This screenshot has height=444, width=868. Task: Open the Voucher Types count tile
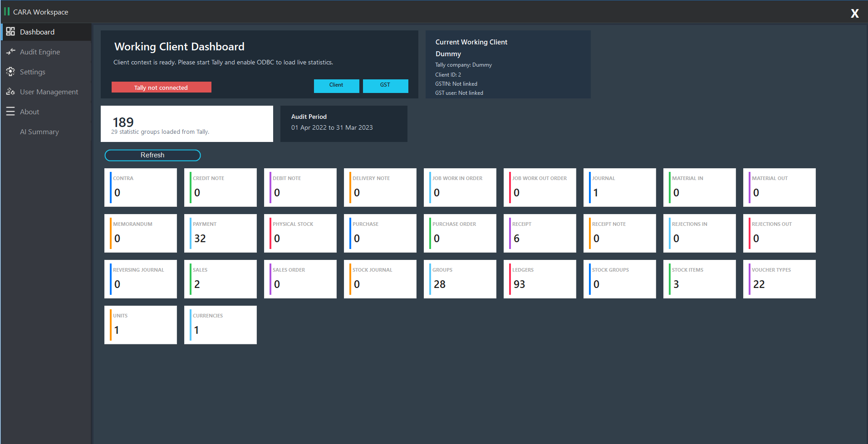coord(779,279)
